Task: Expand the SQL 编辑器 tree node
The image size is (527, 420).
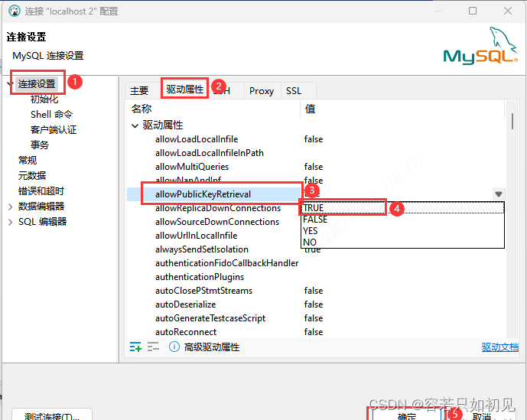Action: tap(11, 222)
